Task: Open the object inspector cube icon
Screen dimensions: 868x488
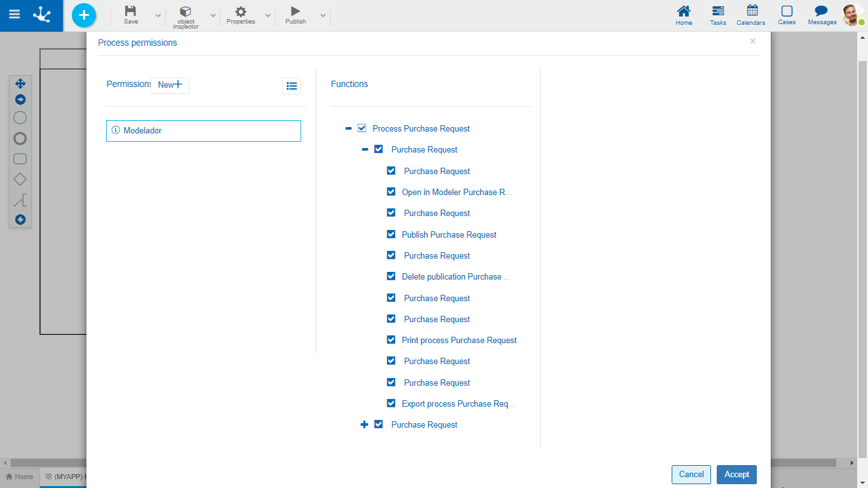Action: pos(186,11)
